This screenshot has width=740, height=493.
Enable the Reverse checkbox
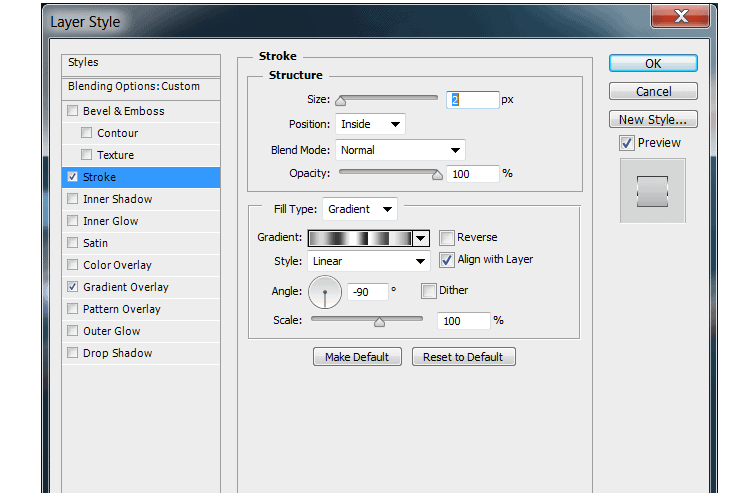[446, 237]
